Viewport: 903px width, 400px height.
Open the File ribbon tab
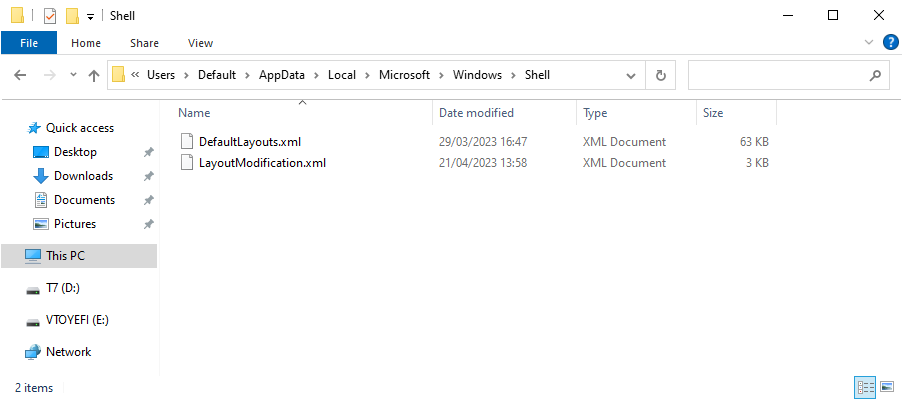pos(29,43)
